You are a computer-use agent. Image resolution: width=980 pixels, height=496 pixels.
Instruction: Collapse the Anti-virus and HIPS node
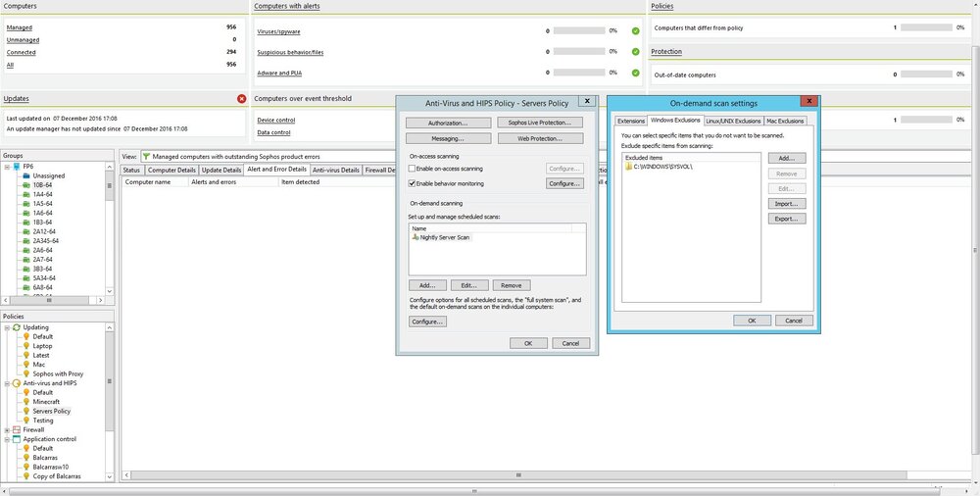pyautogui.click(x=7, y=383)
